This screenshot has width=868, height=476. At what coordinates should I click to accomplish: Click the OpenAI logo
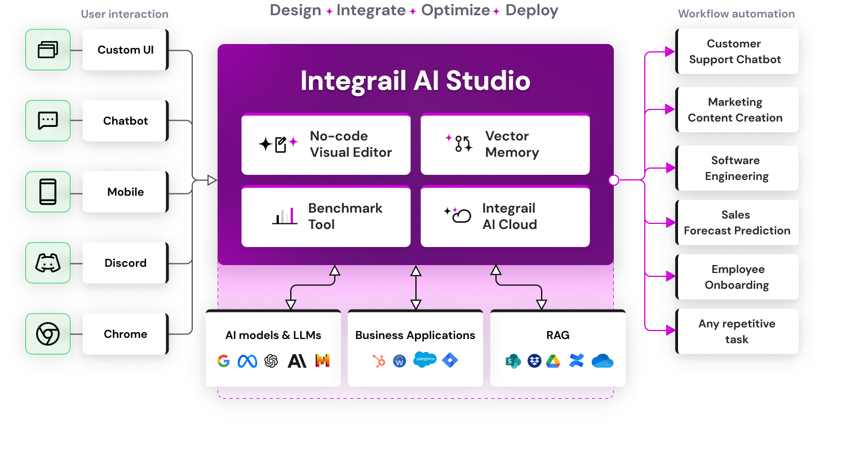click(x=271, y=361)
